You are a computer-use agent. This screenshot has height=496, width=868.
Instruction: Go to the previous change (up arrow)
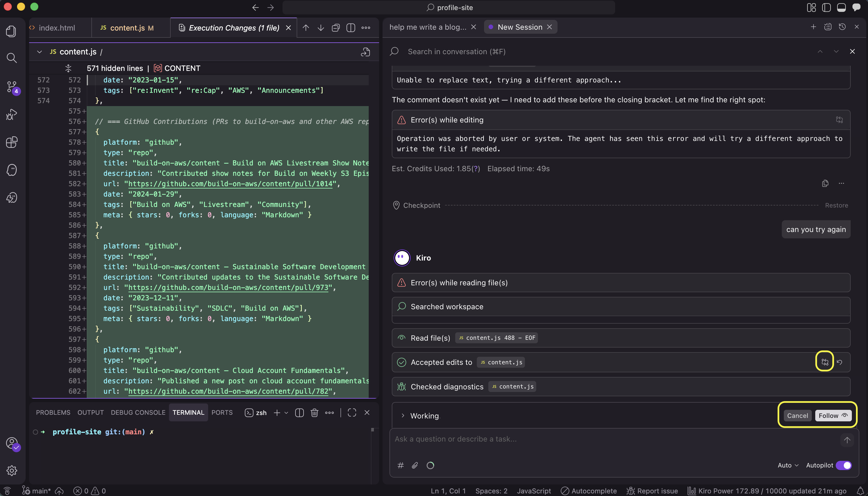pyautogui.click(x=306, y=28)
